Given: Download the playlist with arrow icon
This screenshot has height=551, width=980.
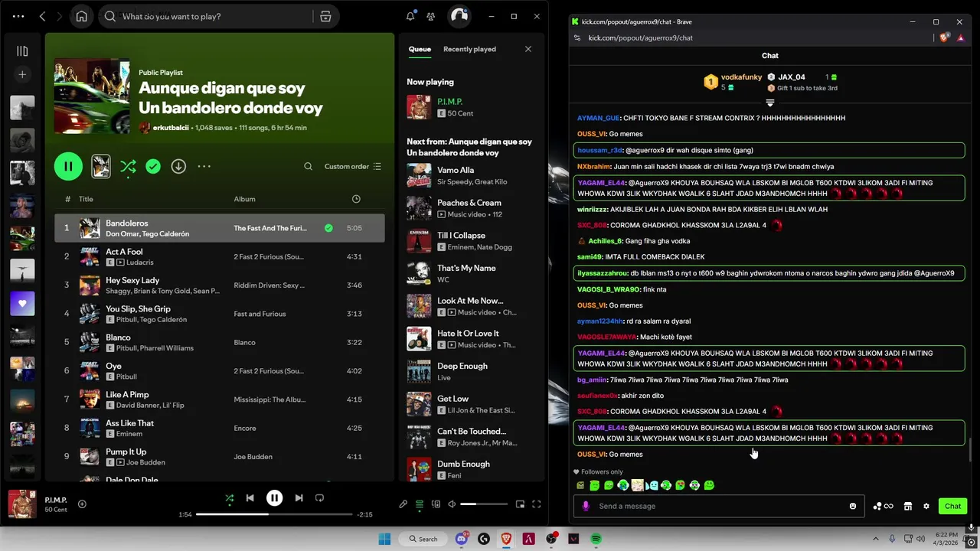Looking at the screenshot, I should pyautogui.click(x=178, y=166).
